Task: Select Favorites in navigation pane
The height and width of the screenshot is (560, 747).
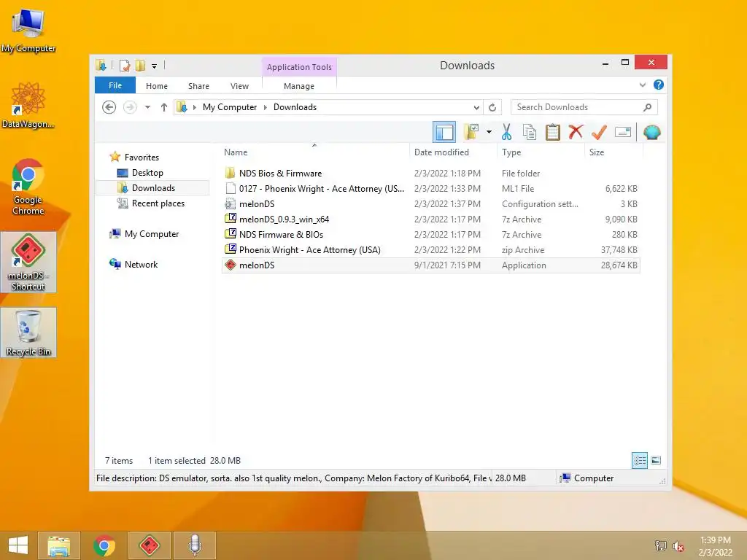Action: pyautogui.click(x=142, y=157)
